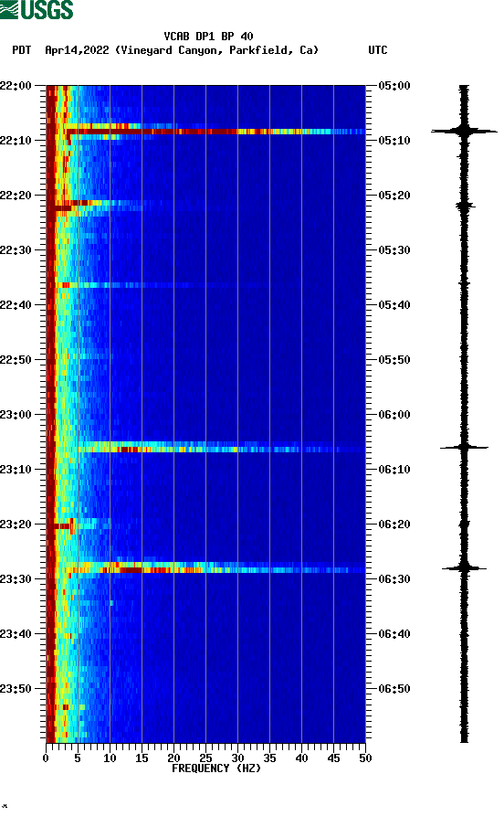Click the 05:20 UTC time label
Viewport: 504px width, 816px height.
tap(394, 196)
